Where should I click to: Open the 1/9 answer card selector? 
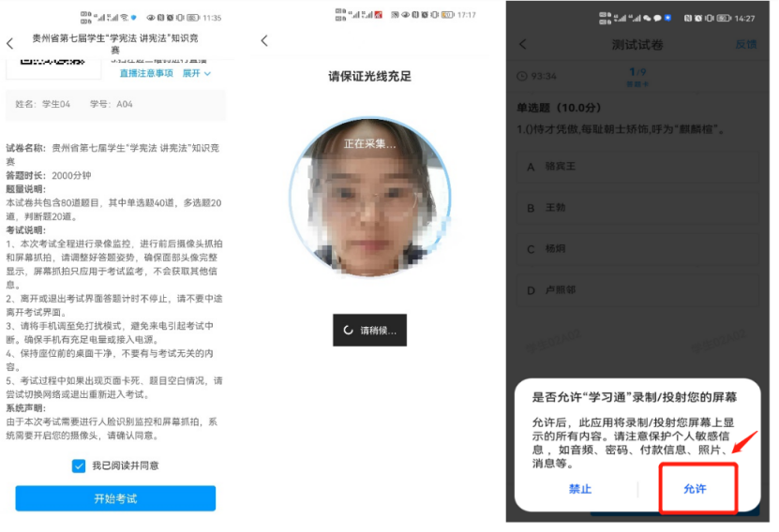[637, 75]
